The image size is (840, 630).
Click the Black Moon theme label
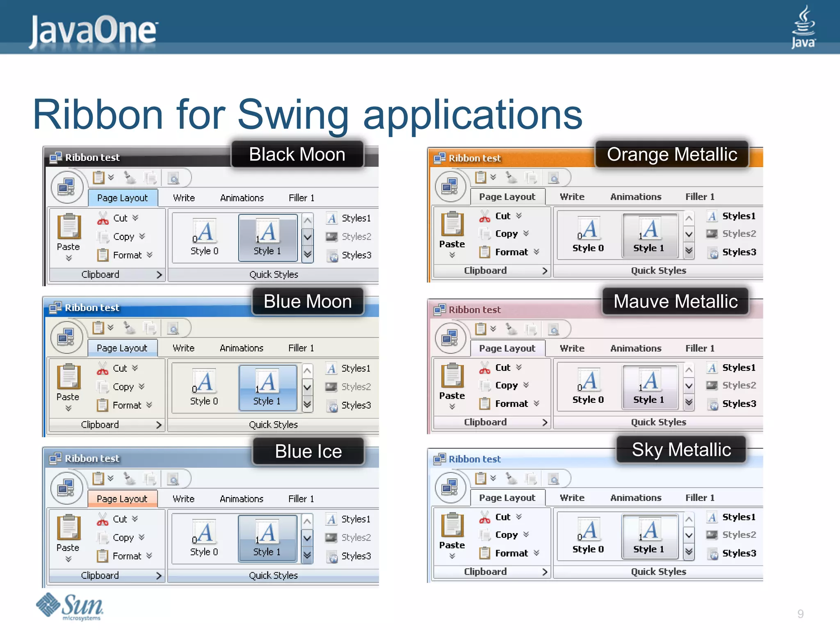(x=297, y=155)
